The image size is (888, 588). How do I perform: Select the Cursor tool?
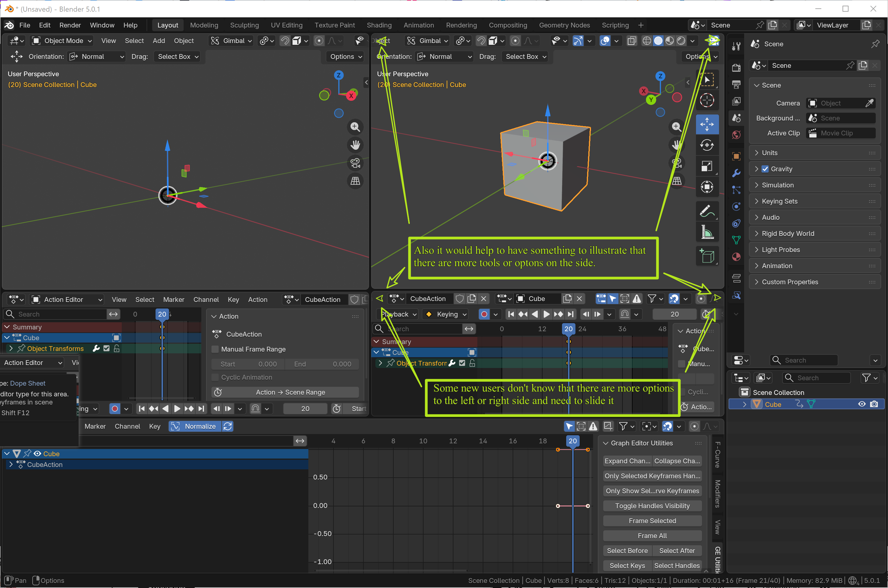[x=707, y=100]
